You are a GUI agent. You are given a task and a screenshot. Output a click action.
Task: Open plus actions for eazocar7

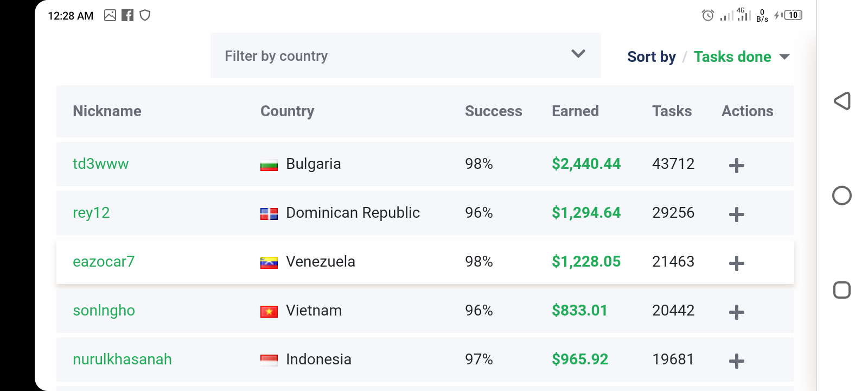pyautogui.click(x=736, y=263)
